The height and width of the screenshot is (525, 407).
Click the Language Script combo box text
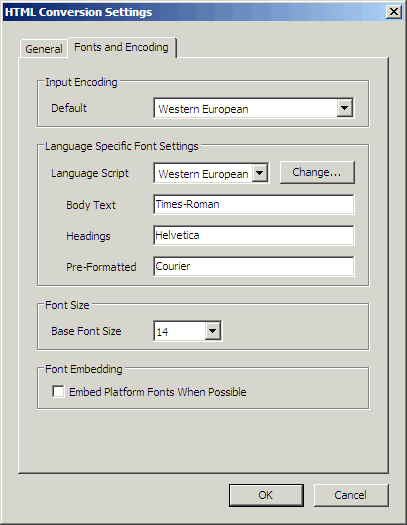(x=203, y=174)
